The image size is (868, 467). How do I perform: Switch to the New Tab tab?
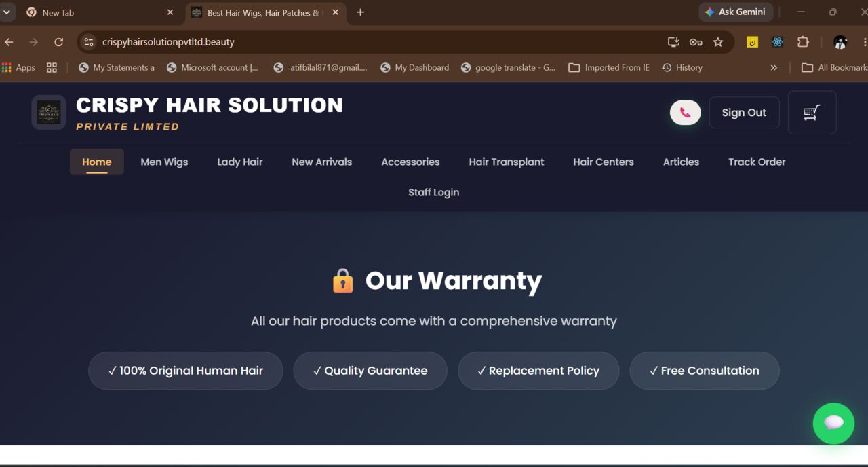(100, 12)
